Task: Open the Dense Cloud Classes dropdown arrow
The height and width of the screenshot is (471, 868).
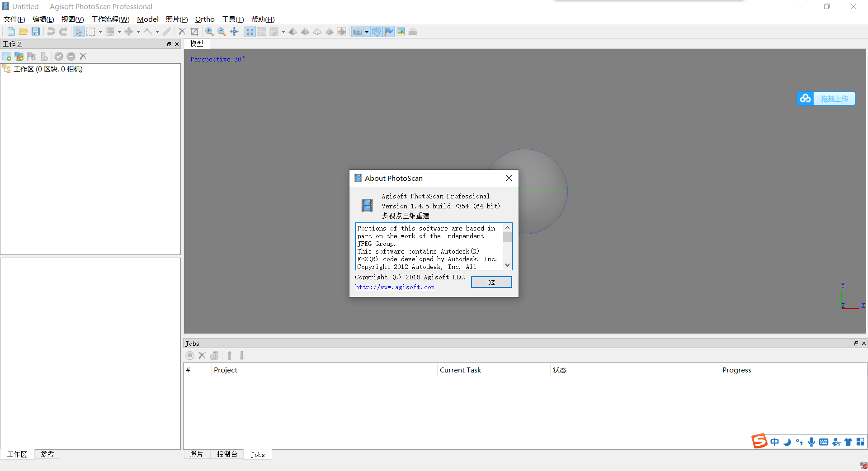Action: [x=283, y=32]
